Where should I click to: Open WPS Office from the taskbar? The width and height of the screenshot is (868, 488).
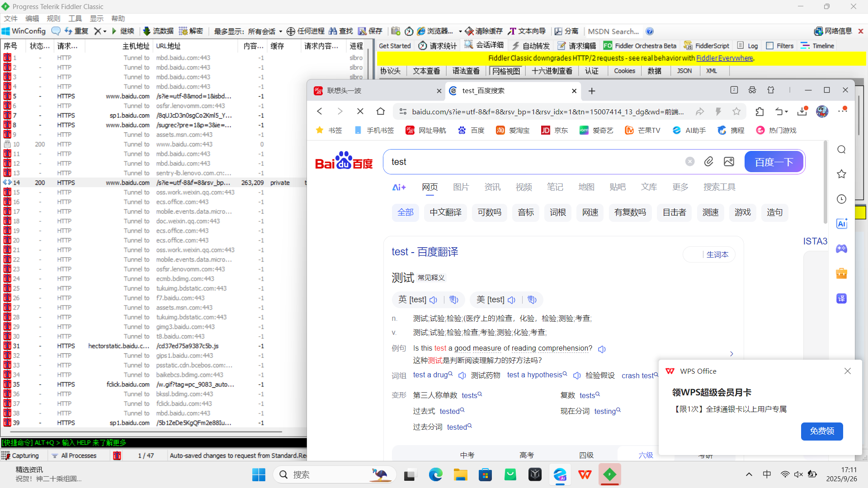(x=585, y=474)
